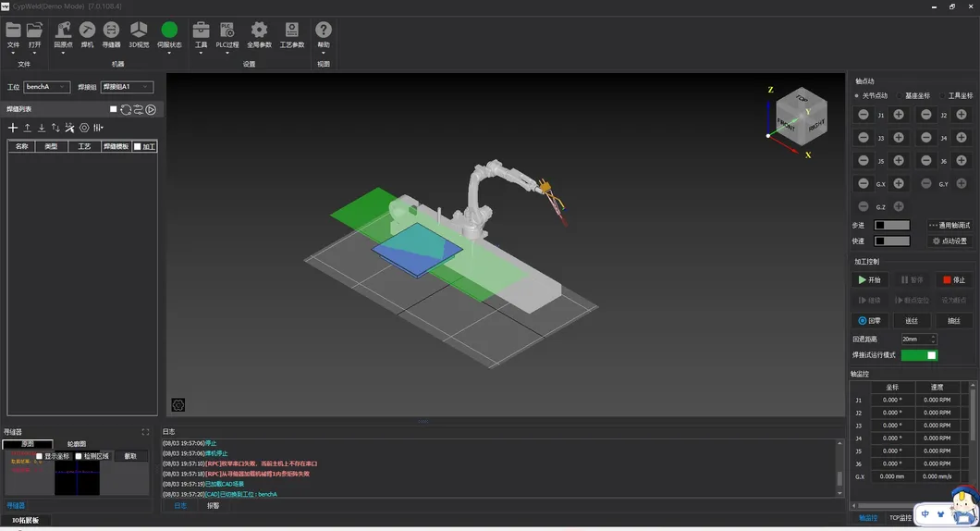This screenshot has height=531, width=980.
Task: Click the 寻缝器 seam finder toolbar icon
Action: click(x=111, y=35)
